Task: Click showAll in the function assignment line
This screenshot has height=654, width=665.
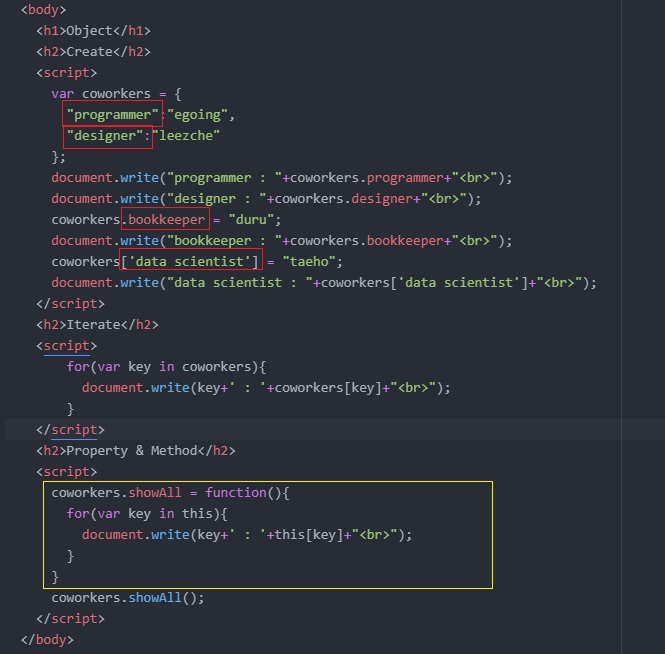Action: [155, 493]
